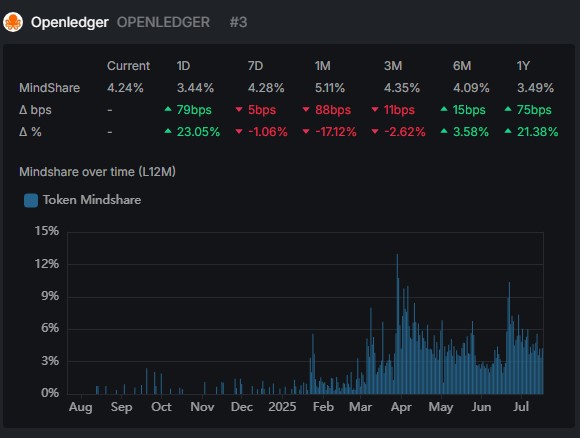580x438 pixels.
Task: Click the 6% y-axis label
Action: pyautogui.click(x=50, y=328)
